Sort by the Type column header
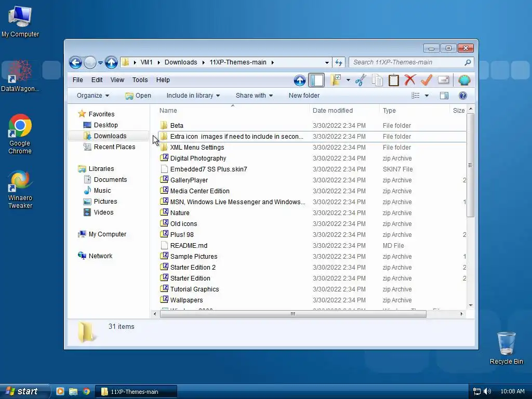The width and height of the screenshot is (532, 399). coord(389,111)
